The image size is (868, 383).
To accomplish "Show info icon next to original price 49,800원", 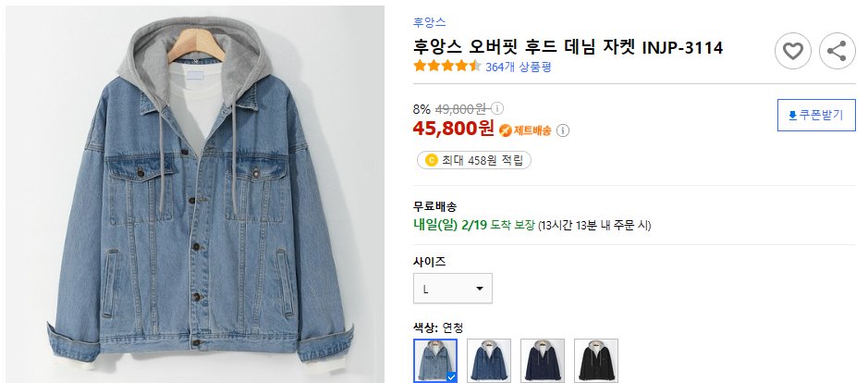I will click(497, 107).
